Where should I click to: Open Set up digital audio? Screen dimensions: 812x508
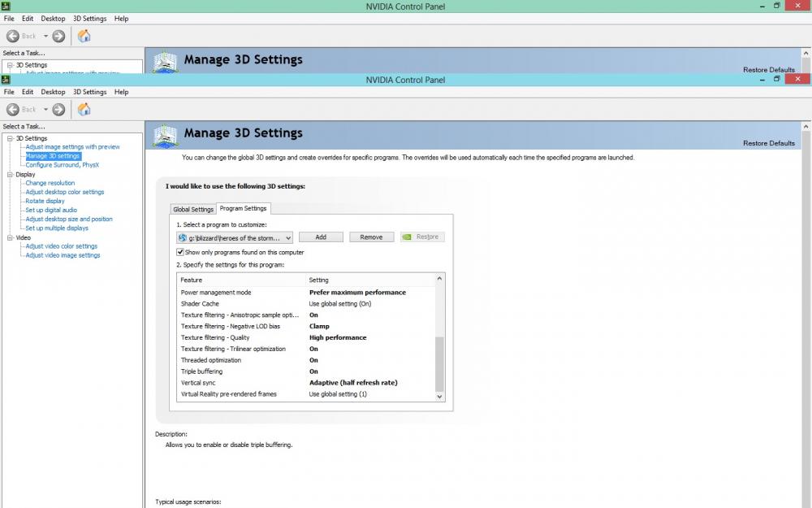tap(51, 211)
